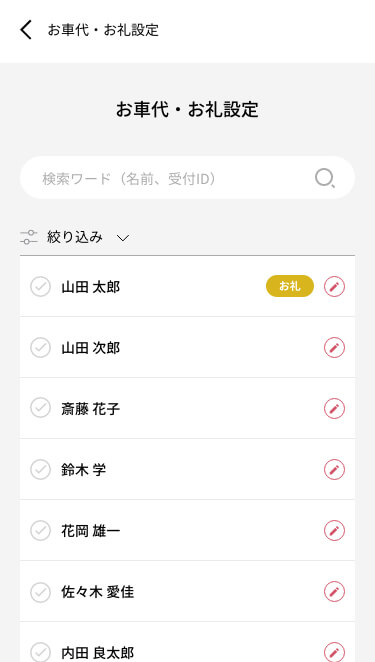This screenshot has height=662, width=375.
Task: Check the circle for 花岡 雄一
Action: pyautogui.click(x=41, y=530)
